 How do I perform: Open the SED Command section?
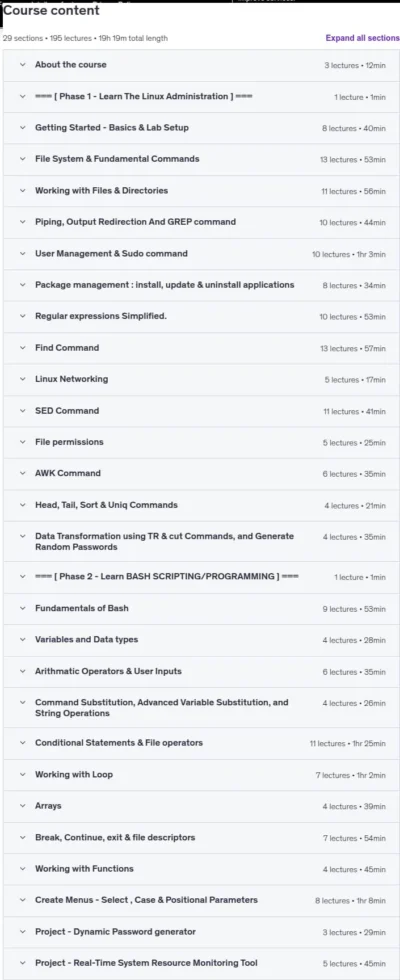(x=201, y=411)
